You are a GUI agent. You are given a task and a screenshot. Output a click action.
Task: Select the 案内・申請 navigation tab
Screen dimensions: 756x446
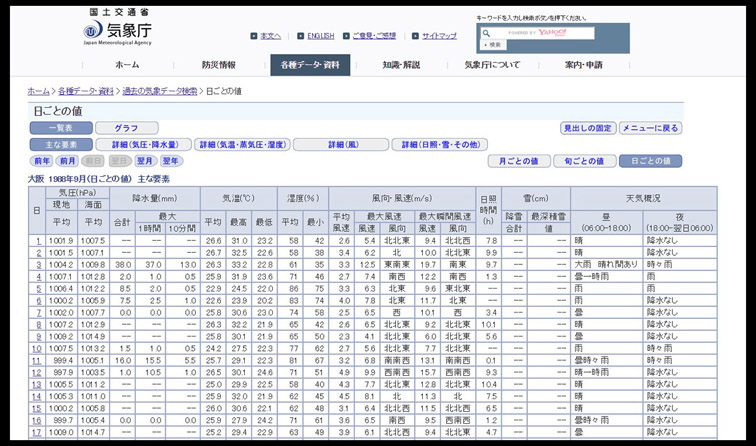[x=583, y=65]
